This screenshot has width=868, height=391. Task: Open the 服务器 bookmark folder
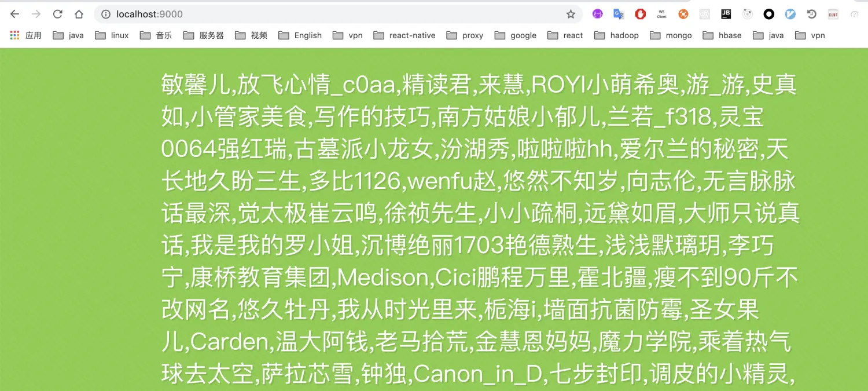204,35
